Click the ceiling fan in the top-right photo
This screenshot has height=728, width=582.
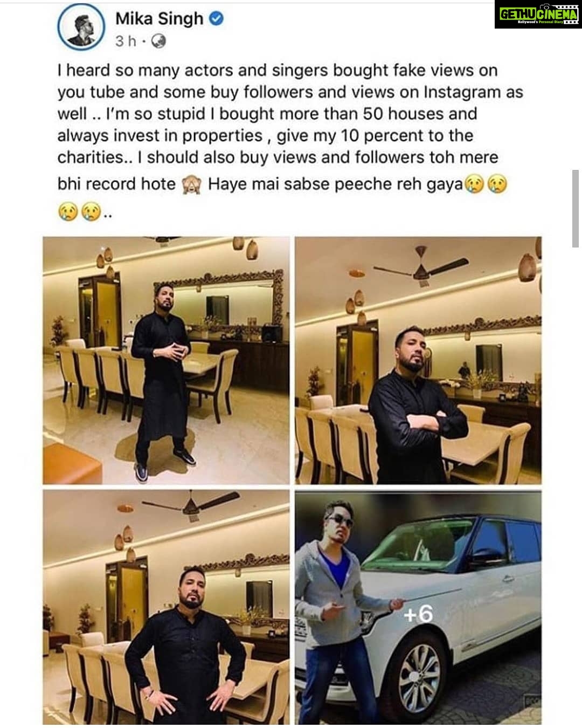[421, 265]
